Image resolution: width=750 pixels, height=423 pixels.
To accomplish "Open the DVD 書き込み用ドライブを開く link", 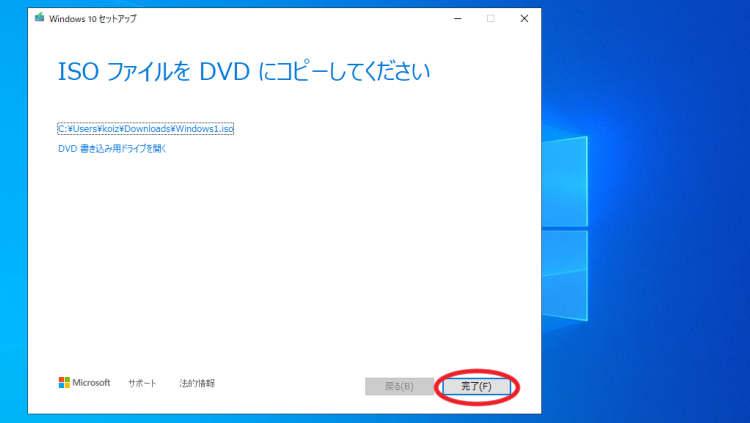I will click(112, 149).
